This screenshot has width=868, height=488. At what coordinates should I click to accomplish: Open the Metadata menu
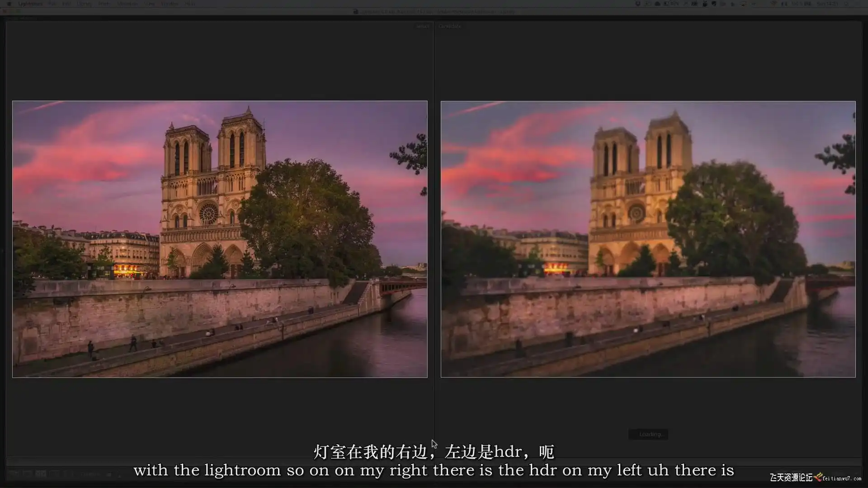point(127,4)
